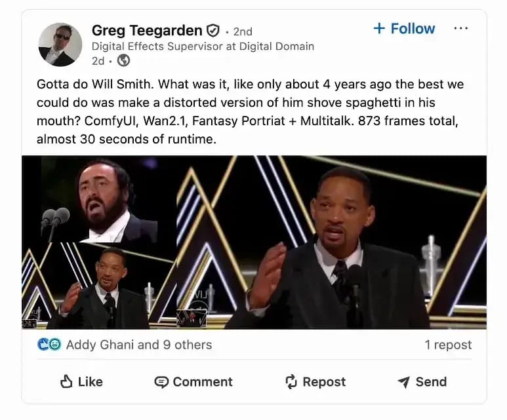The height and width of the screenshot is (420, 507).
Task: Click the Greg Teegarden name link
Action: [x=147, y=31]
